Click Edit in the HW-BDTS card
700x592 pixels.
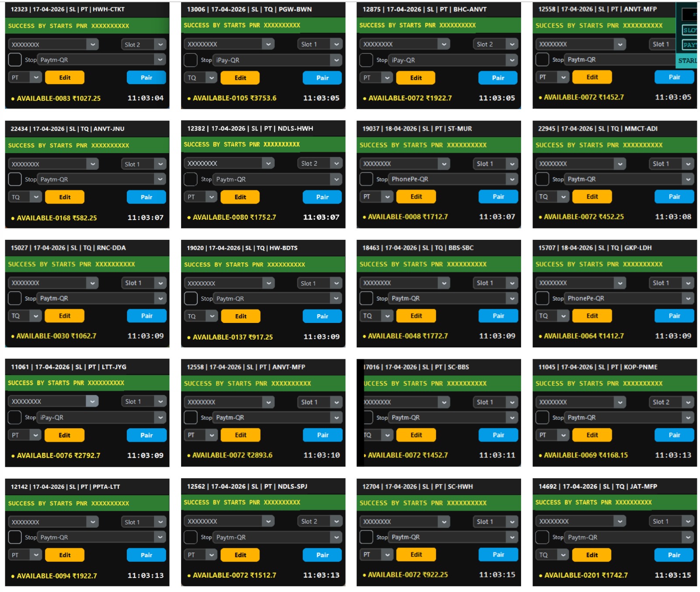(x=241, y=316)
